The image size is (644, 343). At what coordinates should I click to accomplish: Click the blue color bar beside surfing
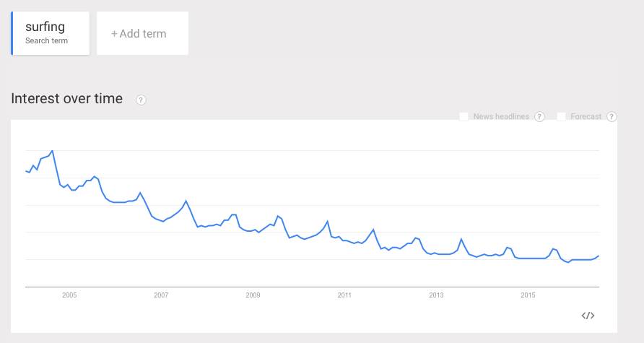(x=12, y=33)
